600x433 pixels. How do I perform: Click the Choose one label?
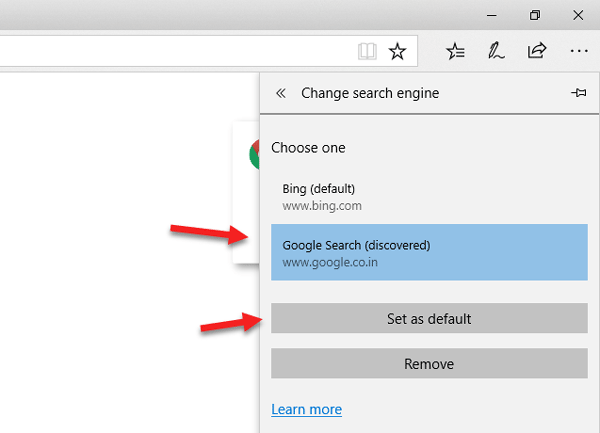tap(308, 148)
